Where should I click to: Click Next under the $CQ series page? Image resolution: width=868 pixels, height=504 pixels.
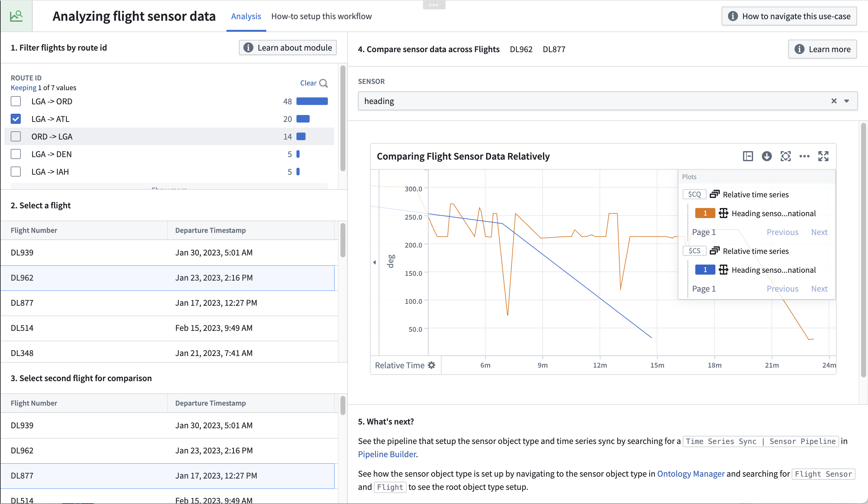(x=819, y=232)
